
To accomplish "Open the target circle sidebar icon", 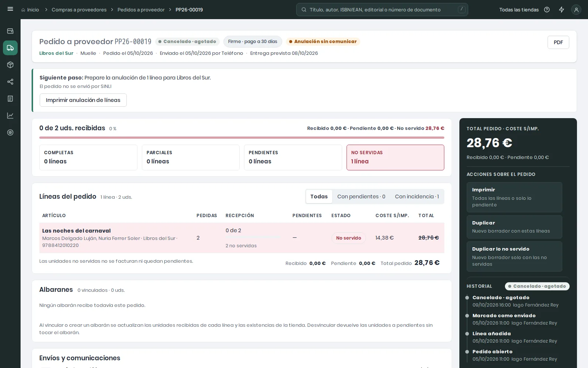I will [10, 132].
